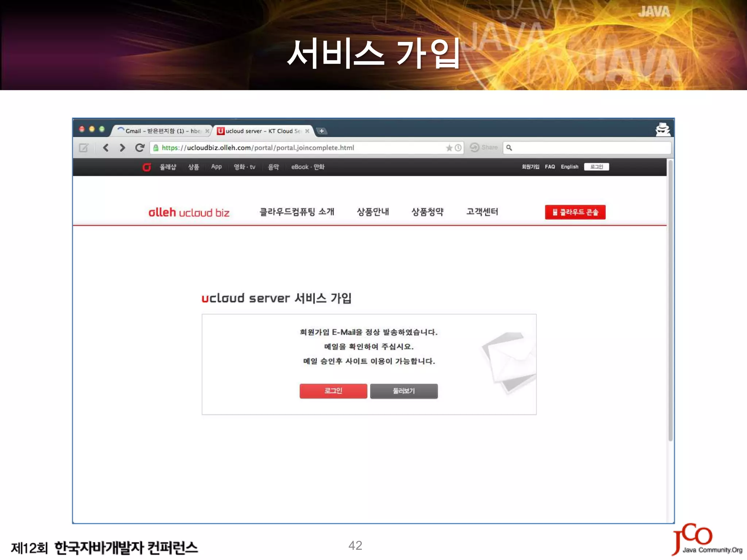747x560 pixels.
Task: Click the 회원가입 link in top bar
Action: click(x=530, y=167)
